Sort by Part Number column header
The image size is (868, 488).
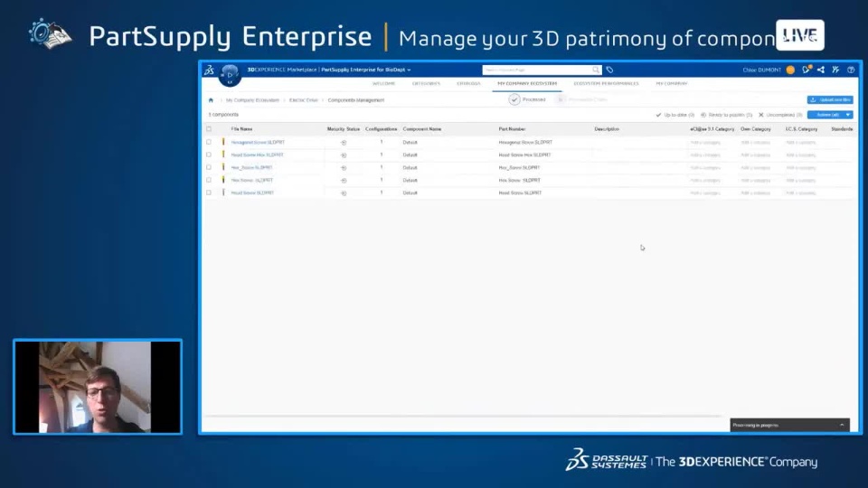pos(512,129)
